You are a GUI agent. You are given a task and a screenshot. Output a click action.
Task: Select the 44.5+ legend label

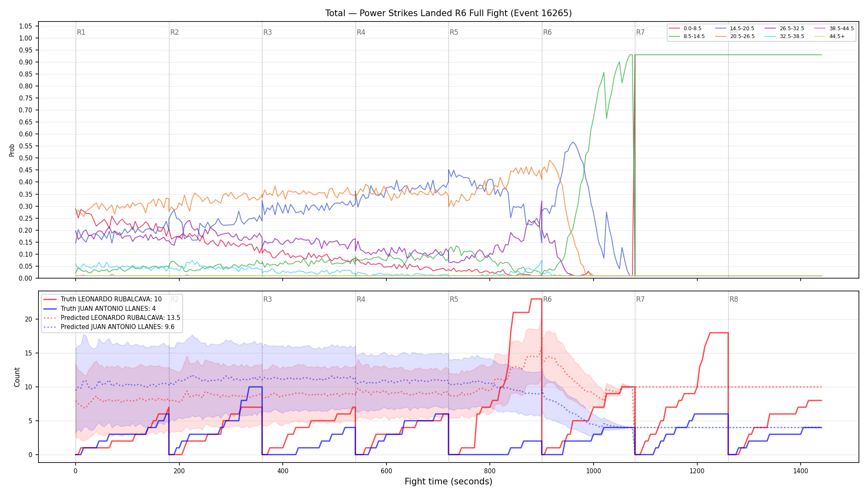pyautogui.click(x=837, y=36)
